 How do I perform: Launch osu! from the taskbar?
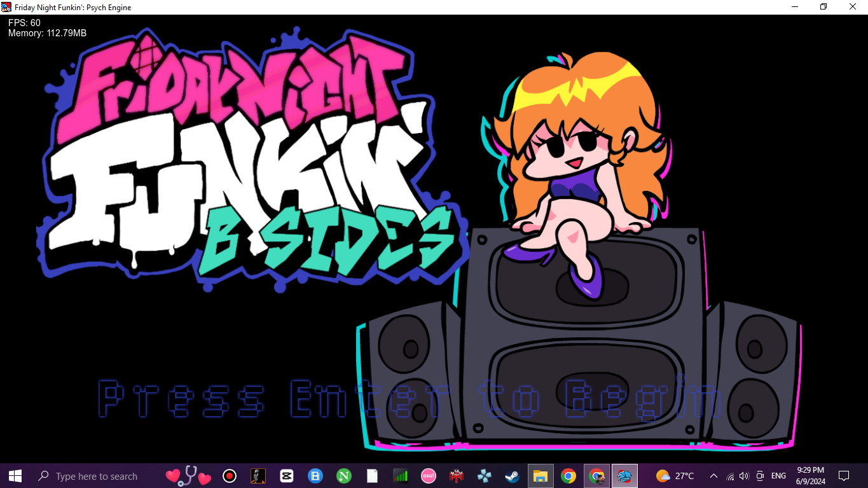click(429, 476)
